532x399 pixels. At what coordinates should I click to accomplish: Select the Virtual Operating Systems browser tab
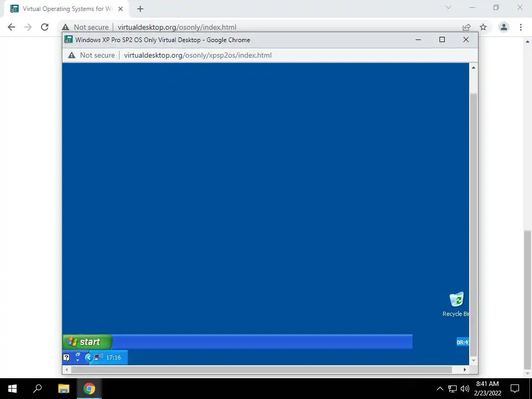point(66,9)
